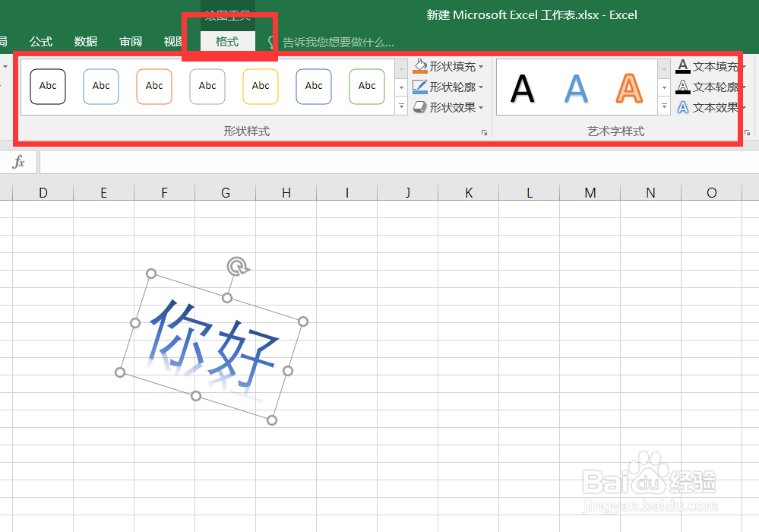Select the 文本填充 (Text Fill) icon
This screenshot has width=759, height=532.
[684, 66]
